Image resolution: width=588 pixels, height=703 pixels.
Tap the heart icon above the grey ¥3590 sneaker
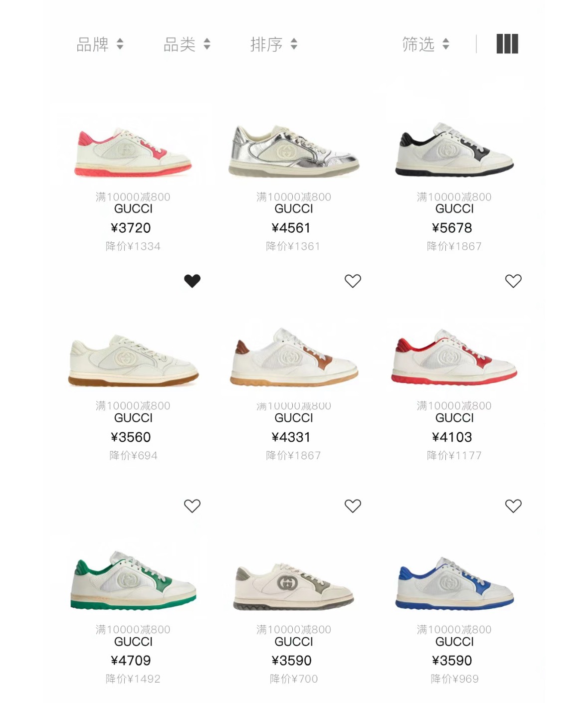[x=353, y=506]
